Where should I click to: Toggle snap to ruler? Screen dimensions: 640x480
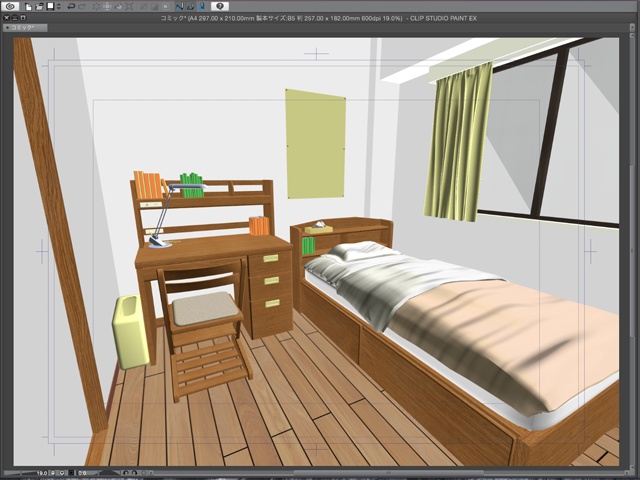click(x=180, y=7)
